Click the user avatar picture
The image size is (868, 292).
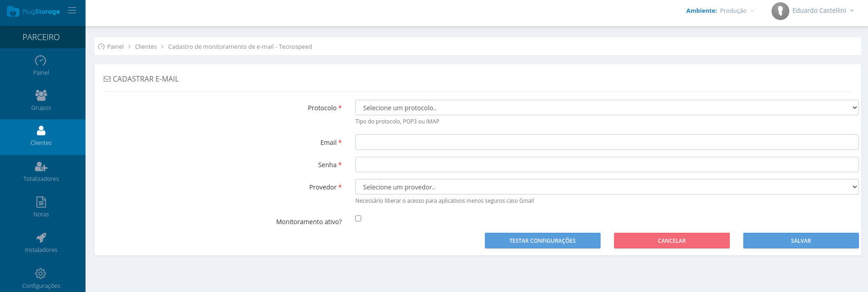point(780,11)
